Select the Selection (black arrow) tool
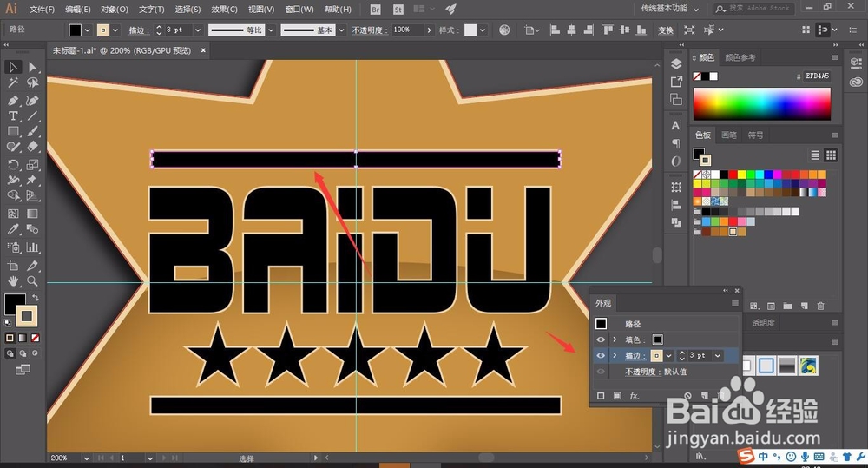The image size is (868, 468). (13, 67)
